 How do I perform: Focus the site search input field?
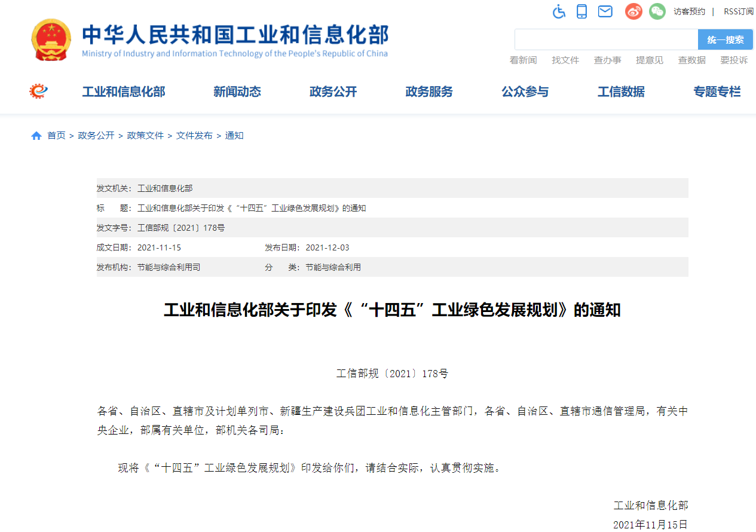click(606, 40)
